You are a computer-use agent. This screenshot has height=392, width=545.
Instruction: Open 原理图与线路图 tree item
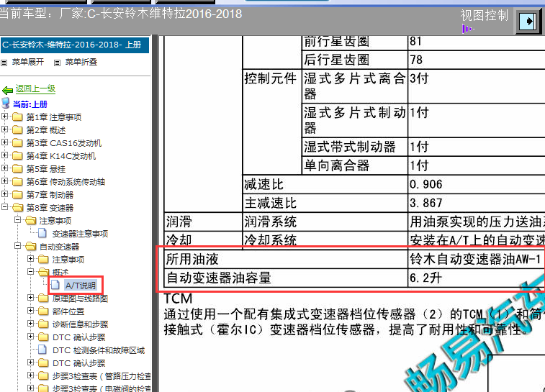coord(80,298)
